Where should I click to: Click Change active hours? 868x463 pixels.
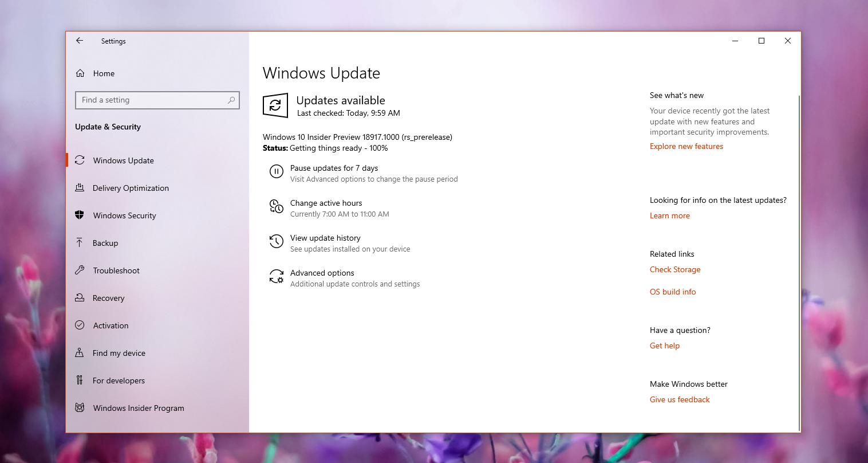pos(326,203)
